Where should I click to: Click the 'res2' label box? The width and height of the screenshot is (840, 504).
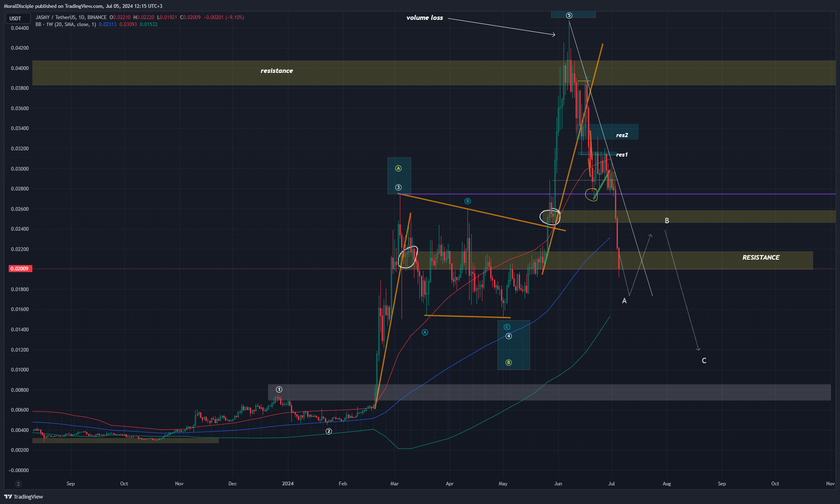click(x=622, y=135)
